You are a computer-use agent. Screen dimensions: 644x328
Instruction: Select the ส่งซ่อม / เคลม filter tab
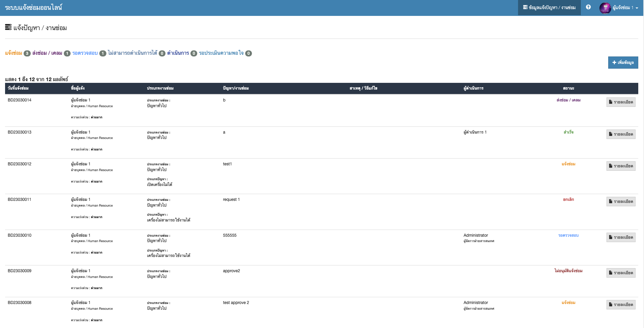[x=47, y=53]
